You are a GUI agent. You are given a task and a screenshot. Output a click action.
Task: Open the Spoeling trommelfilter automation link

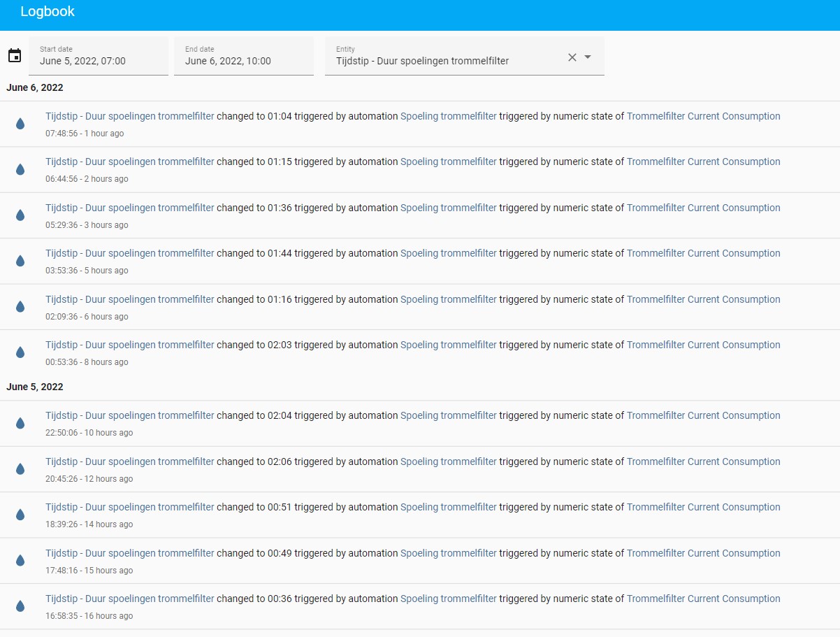coord(447,116)
